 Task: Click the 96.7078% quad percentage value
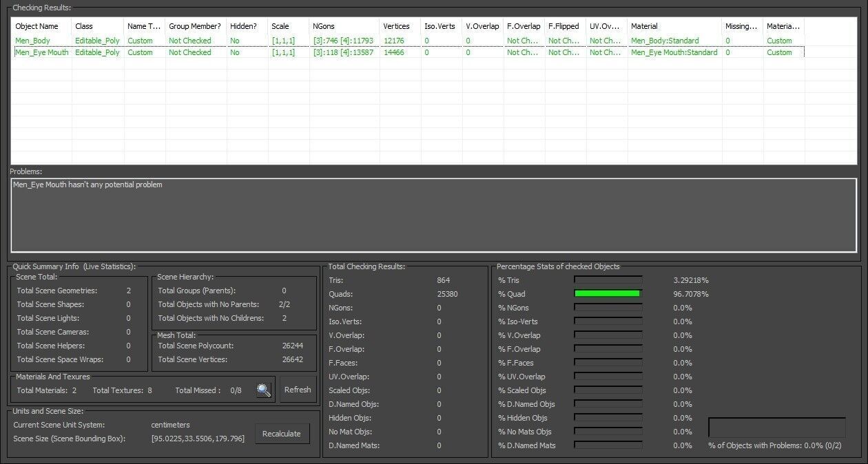tap(691, 294)
